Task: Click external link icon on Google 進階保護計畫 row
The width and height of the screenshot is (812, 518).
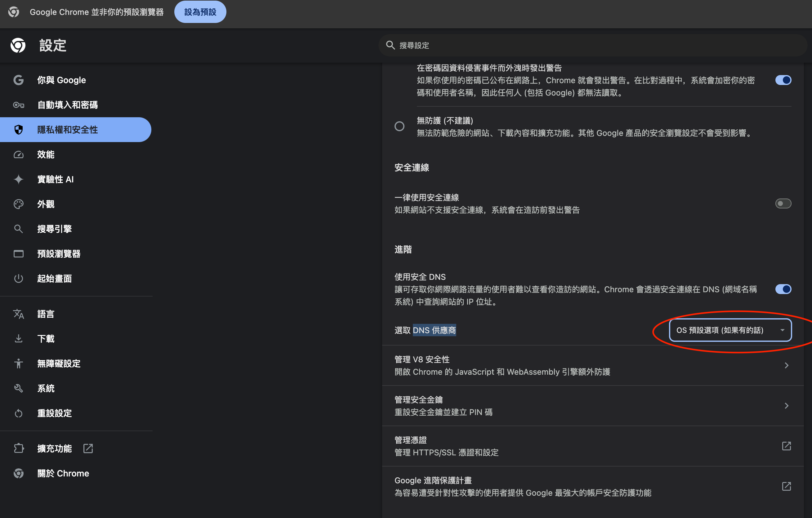Action: click(786, 486)
